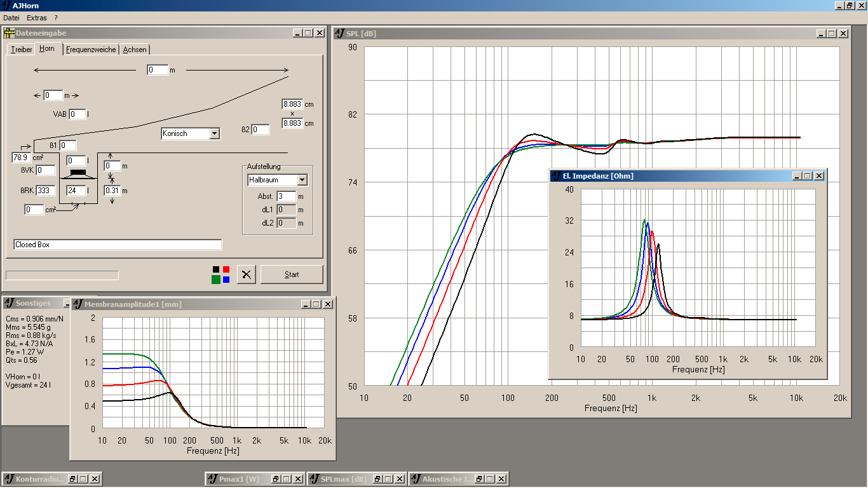Click the horn length field at top

tap(158, 70)
